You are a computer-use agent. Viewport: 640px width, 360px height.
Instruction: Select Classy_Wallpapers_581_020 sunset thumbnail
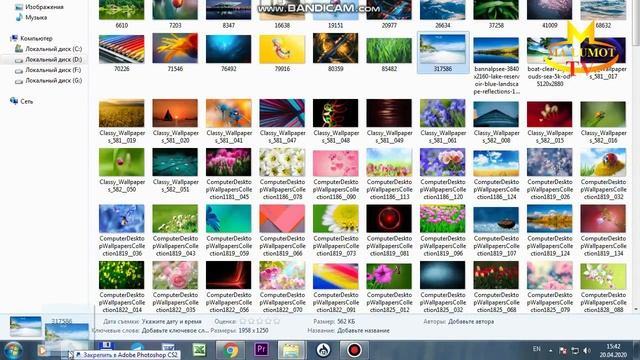pos(175,121)
